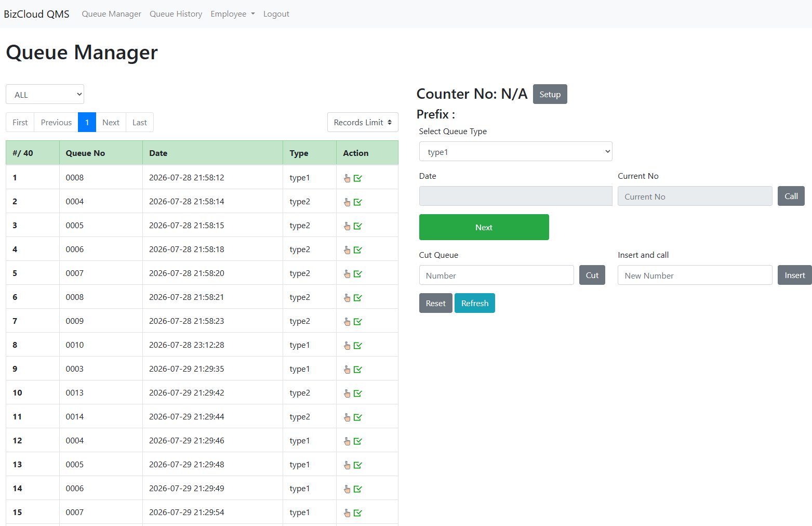Click the Setup button beside Counter No
The height and width of the screenshot is (526, 812).
[x=550, y=94]
